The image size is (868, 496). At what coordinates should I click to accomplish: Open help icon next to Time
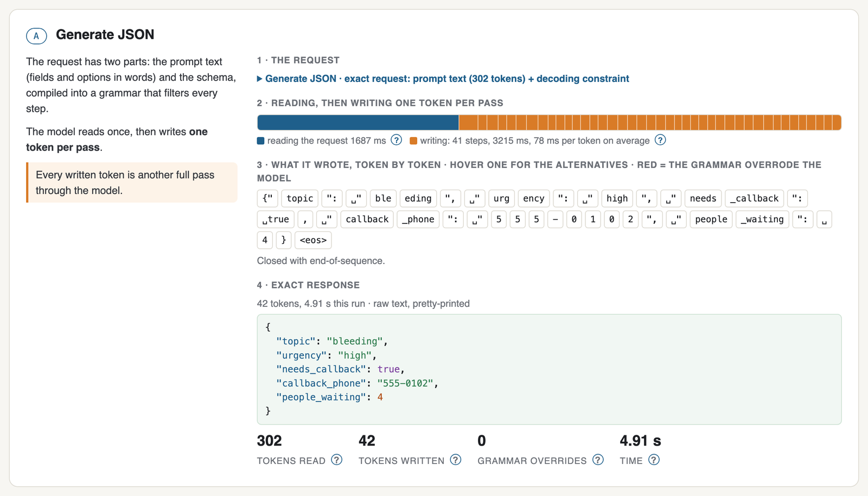(654, 460)
